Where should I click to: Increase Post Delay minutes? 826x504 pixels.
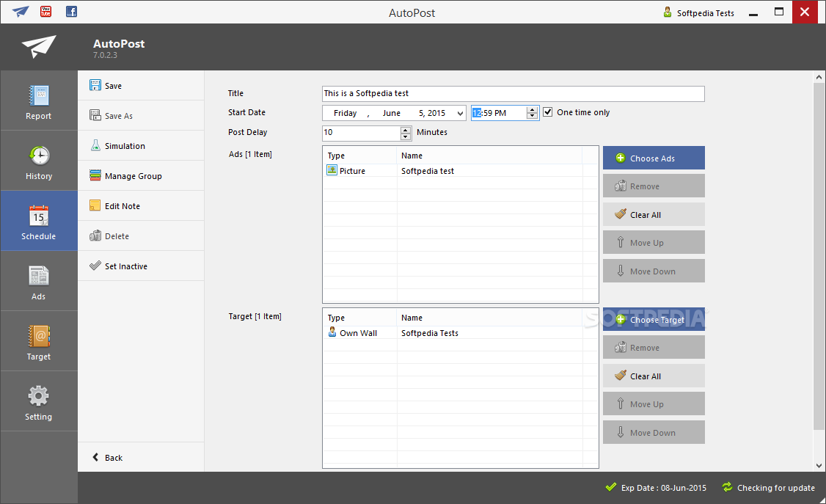[406, 130]
